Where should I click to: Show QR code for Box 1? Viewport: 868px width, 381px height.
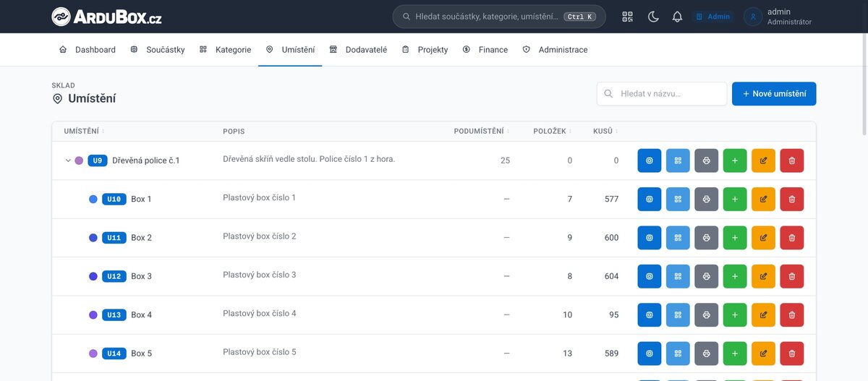pyautogui.click(x=678, y=199)
